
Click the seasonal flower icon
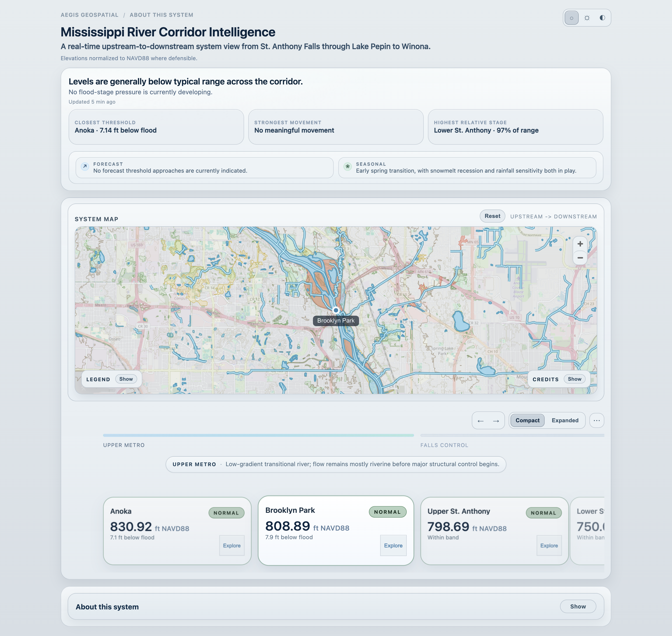tap(347, 166)
